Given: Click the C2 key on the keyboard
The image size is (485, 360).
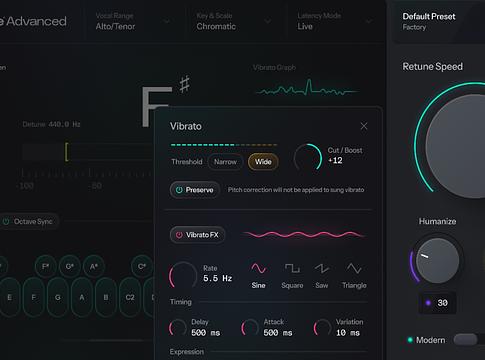Looking at the screenshot, I should [130, 297].
